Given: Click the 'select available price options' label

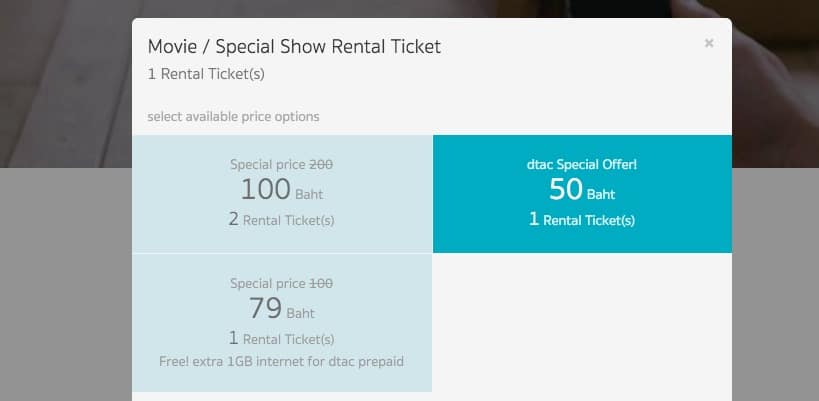Looking at the screenshot, I should click(233, 116).
